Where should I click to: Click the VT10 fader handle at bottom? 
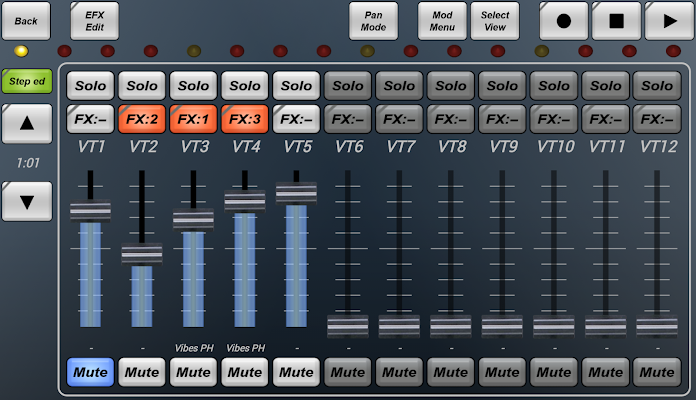(554, 326)
